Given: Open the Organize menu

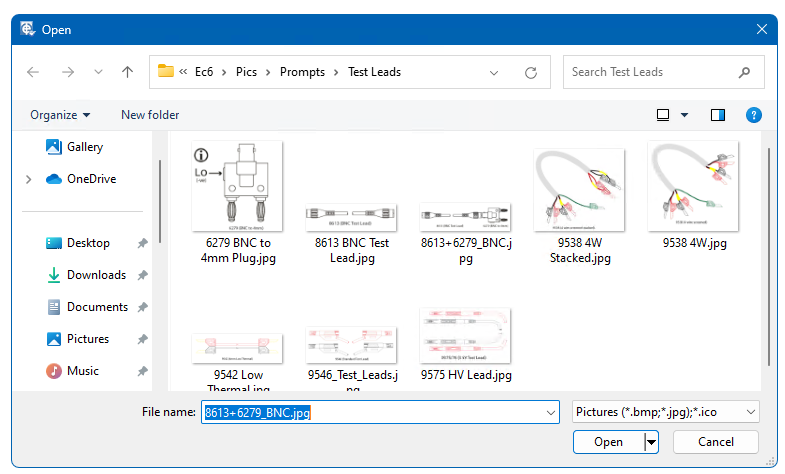Looking at the screenshot, I should (x=60, y=115).
